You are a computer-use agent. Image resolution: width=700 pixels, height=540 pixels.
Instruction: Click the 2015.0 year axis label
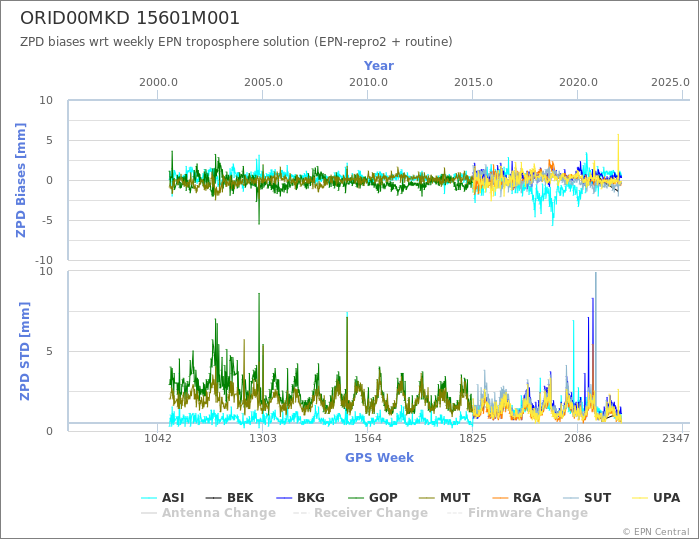(x=473, y=83)
